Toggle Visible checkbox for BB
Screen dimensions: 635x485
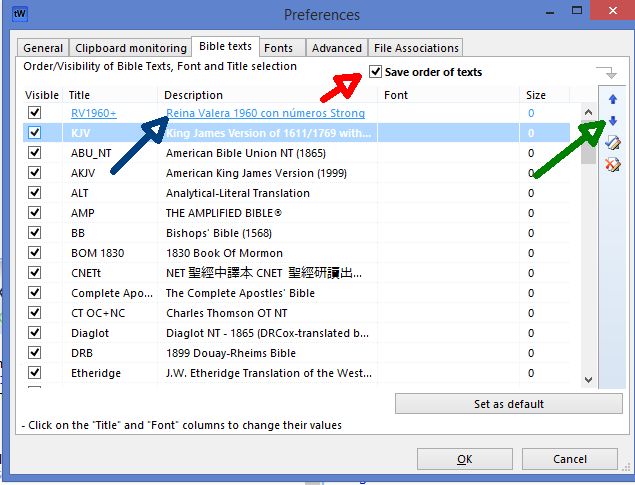click(34, 232)
